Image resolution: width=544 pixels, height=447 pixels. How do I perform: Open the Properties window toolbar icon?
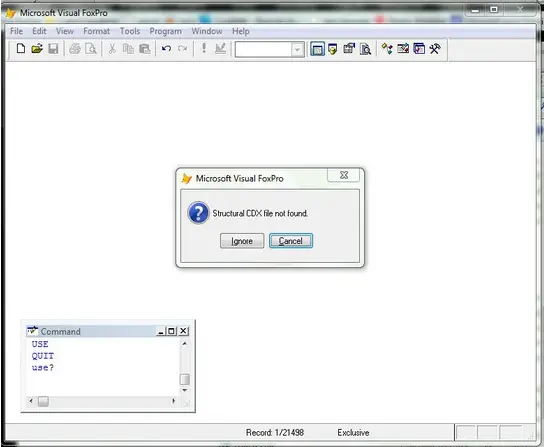(x=349, y=49)
